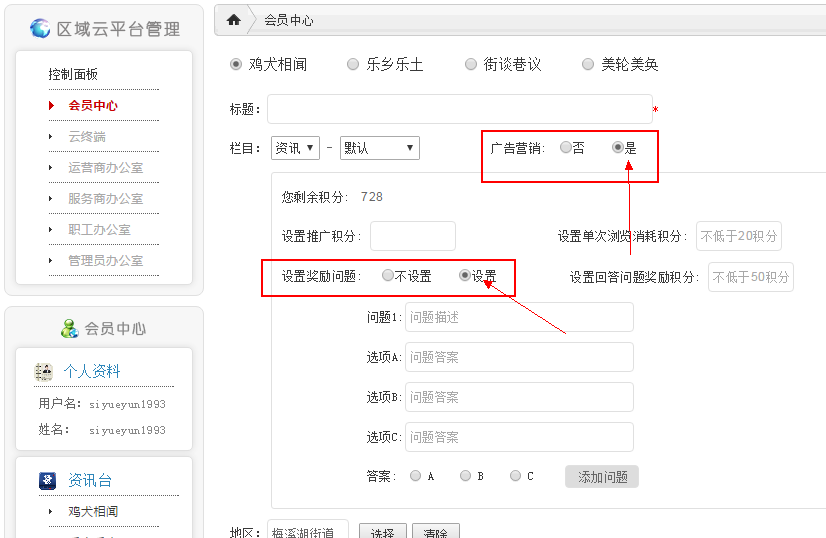Screen dimensions: 826x538
Task: Click the remaining points value 728
Action: 371,197
